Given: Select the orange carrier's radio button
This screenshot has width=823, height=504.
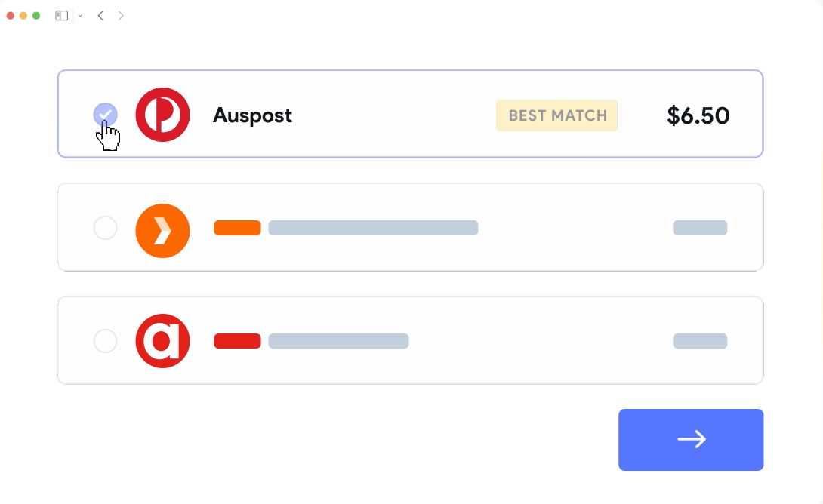Looking at the screenshot, I should click(x=105, y=228).
